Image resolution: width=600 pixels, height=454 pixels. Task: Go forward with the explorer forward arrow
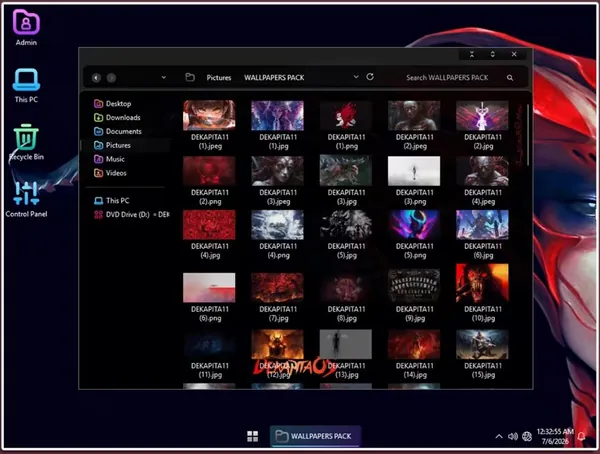tap(111, 78)
